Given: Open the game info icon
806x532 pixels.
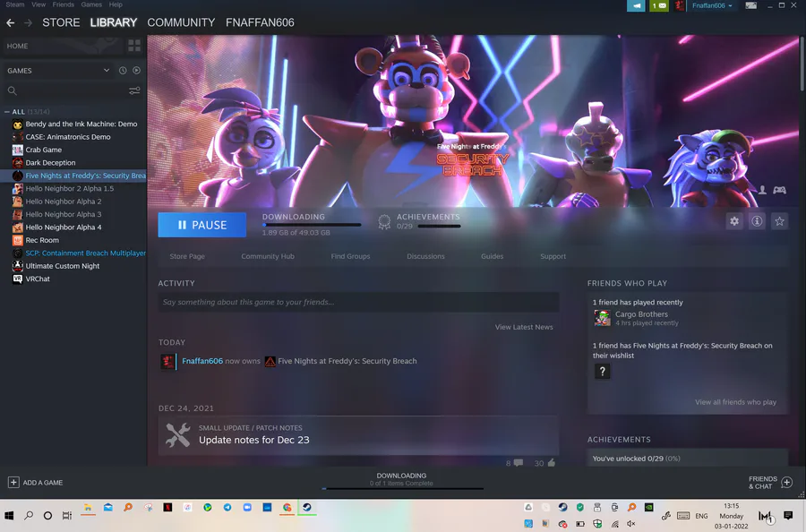Looking at the screenshot, I should click(757, 221).
